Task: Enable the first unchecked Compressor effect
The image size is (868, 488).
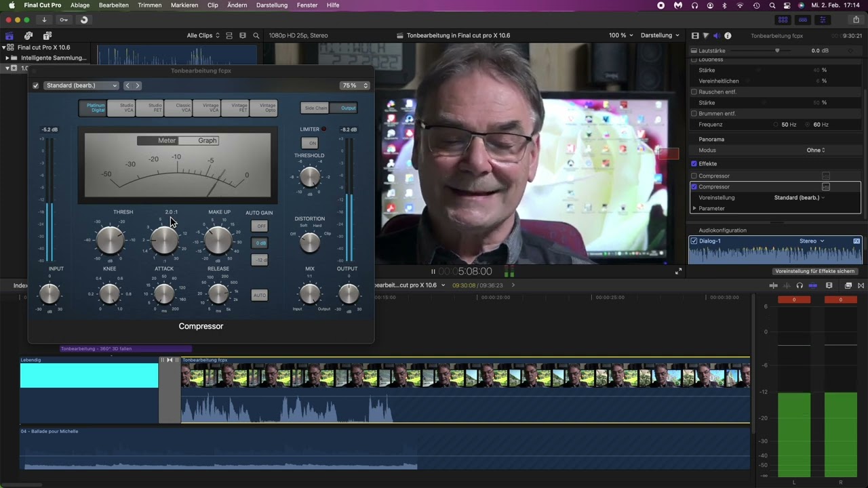Action: pos(694,176)
